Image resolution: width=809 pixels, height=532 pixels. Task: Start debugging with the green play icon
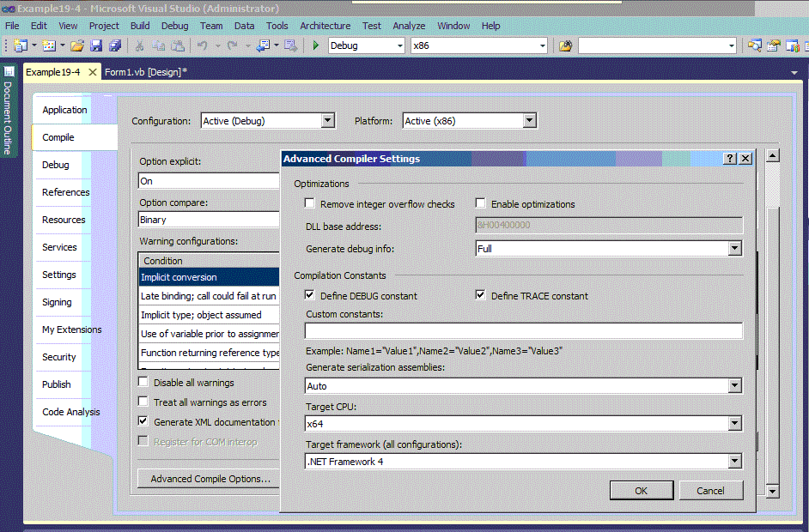pyautogui.click(x=316, y=45)
